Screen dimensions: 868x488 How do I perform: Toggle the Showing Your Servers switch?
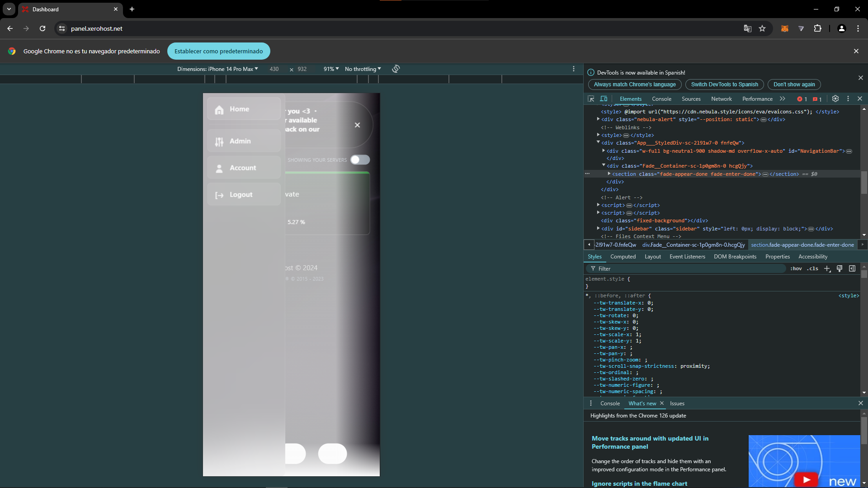click(x=360, y=160)
